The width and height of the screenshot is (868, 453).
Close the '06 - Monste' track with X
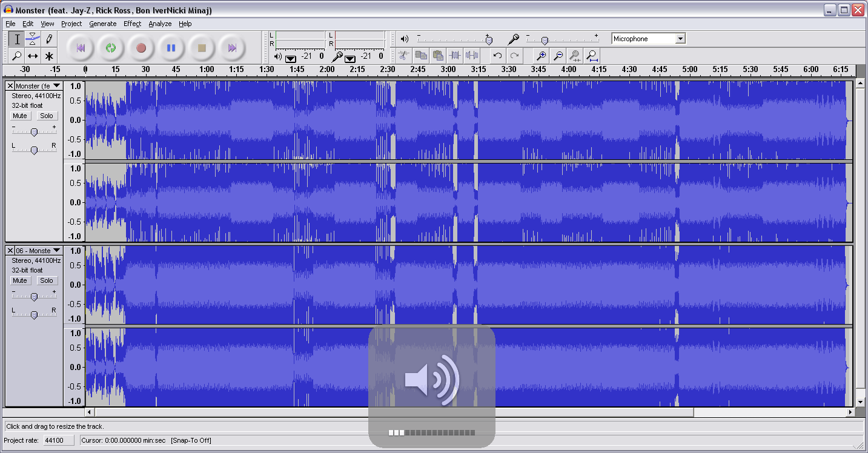(x=10, y=251)
